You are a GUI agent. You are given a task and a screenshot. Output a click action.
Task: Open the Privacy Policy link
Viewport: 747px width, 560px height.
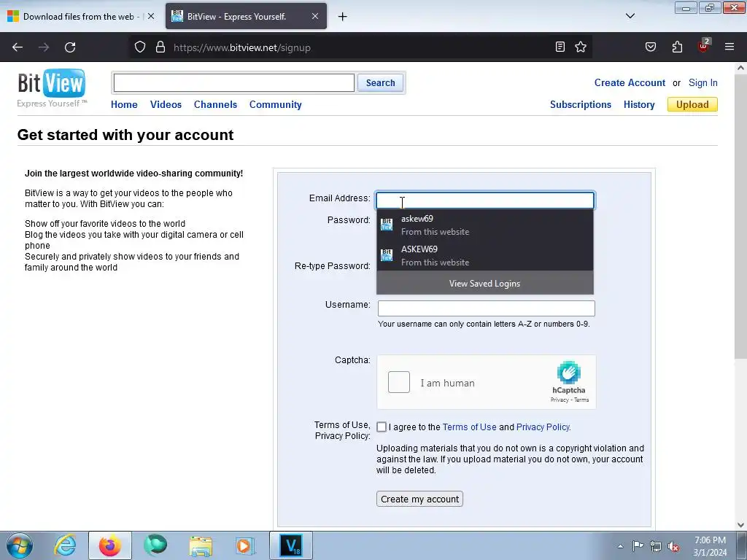543,427
